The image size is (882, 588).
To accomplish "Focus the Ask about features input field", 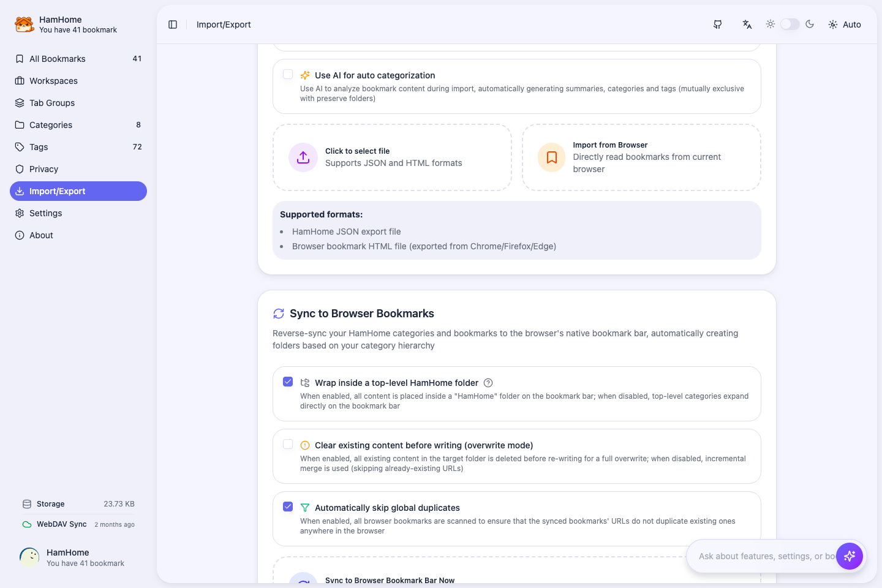I will click(767, 556).
